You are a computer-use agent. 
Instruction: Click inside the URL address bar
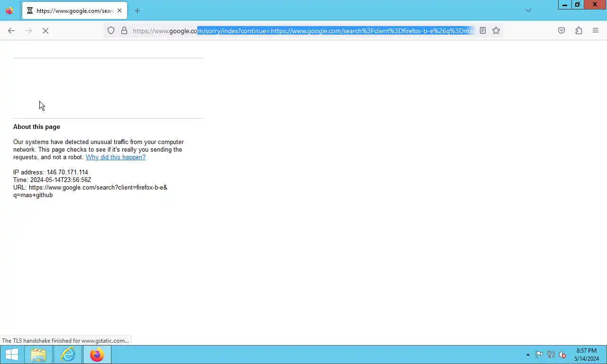303,31
